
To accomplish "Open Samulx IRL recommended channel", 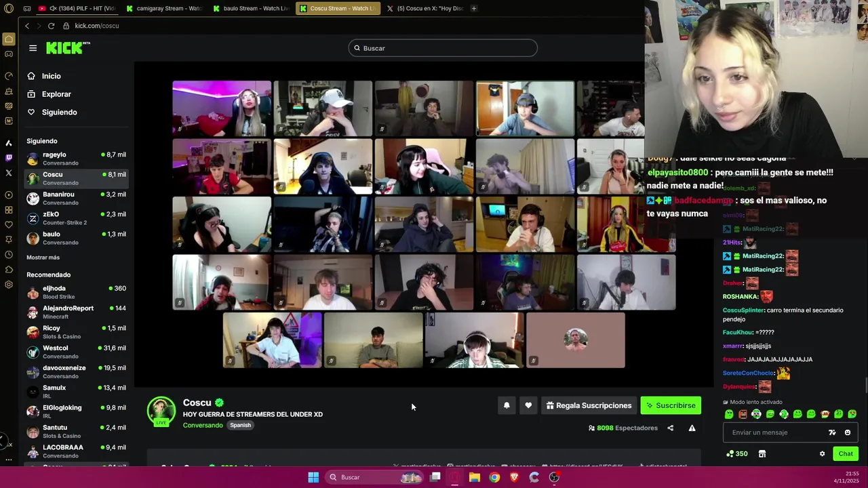I will [76, 392].
